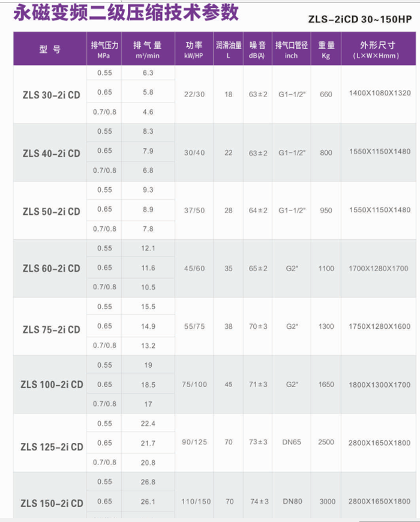Select the 2500 weight value
Screen dimensions: 420x522
point(326,443)
